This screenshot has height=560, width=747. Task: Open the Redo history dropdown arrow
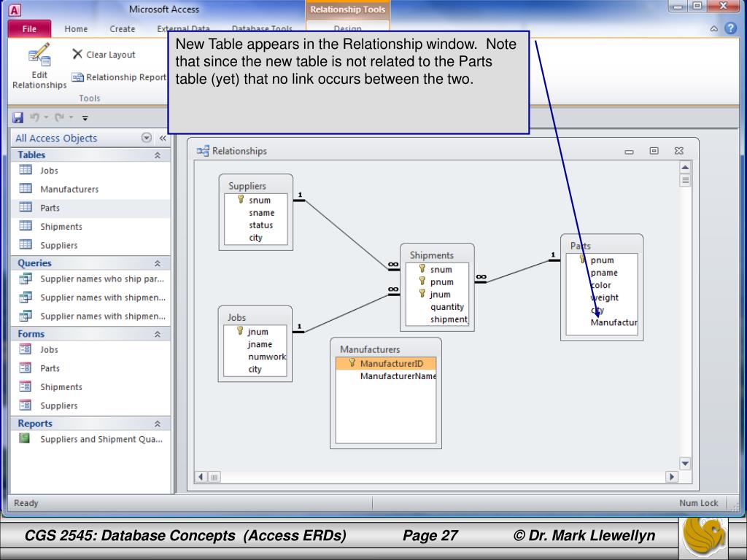tap(71, 117)
